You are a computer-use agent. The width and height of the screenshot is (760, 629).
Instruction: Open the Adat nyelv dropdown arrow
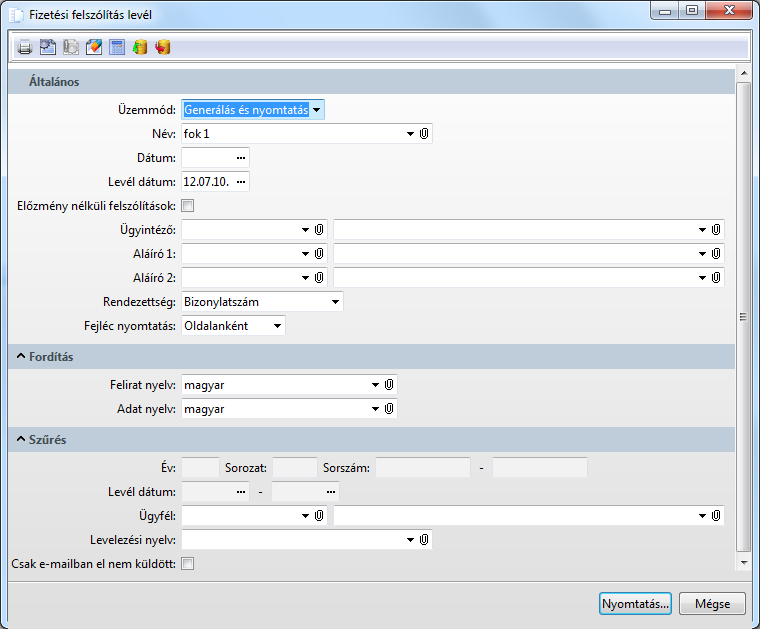(375, 409)
